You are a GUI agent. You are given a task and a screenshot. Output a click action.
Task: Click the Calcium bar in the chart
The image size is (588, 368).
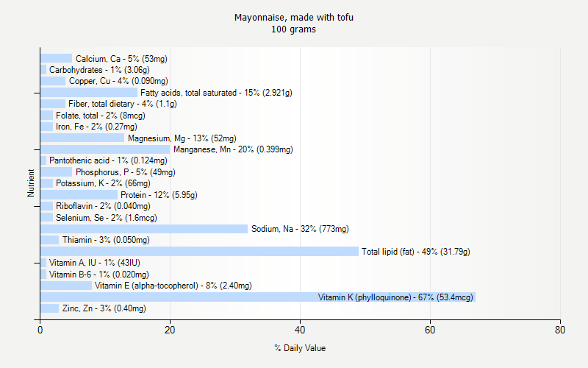(57, 58)
